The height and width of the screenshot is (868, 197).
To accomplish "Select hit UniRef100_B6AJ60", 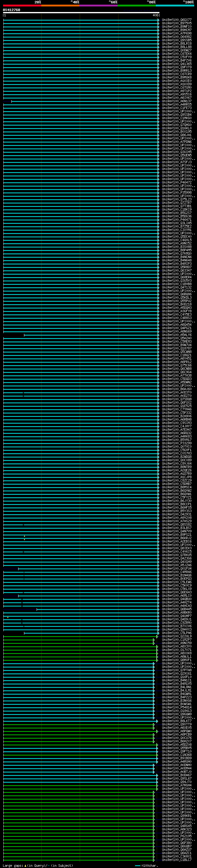I will pos(177,389).
